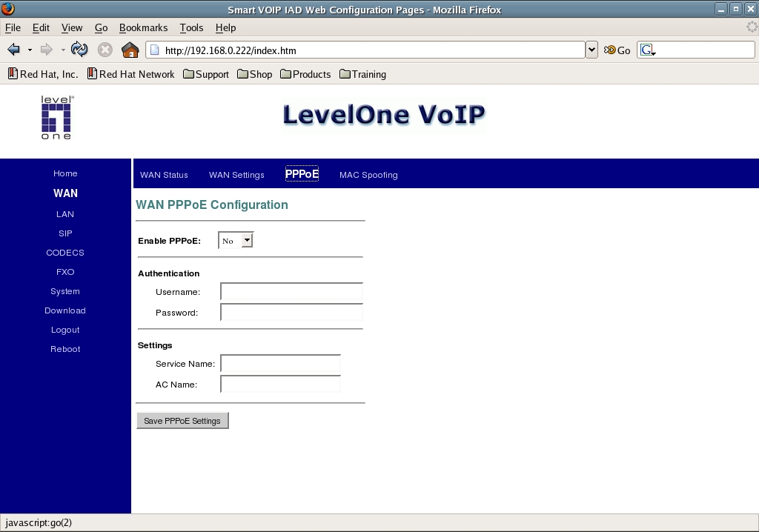
Task: Open LAN settings in the sidebar
Action: tap(65, 214)
